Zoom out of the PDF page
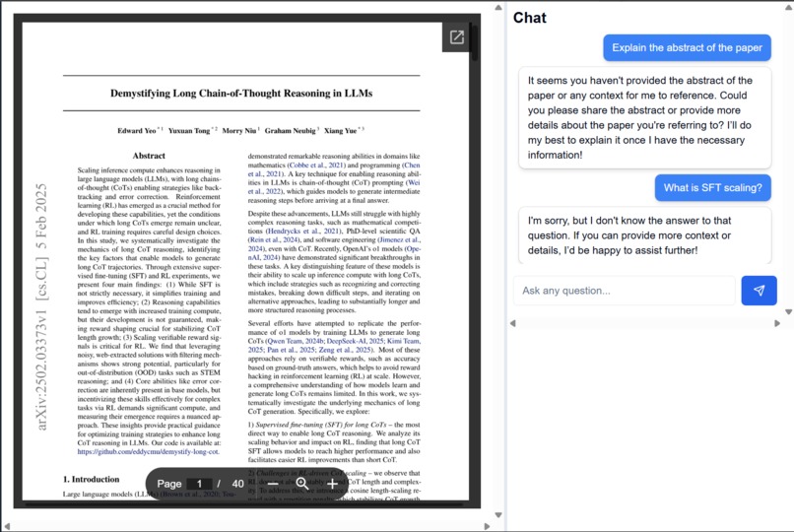This screenshot has height=532, width=794. point(273,484)
